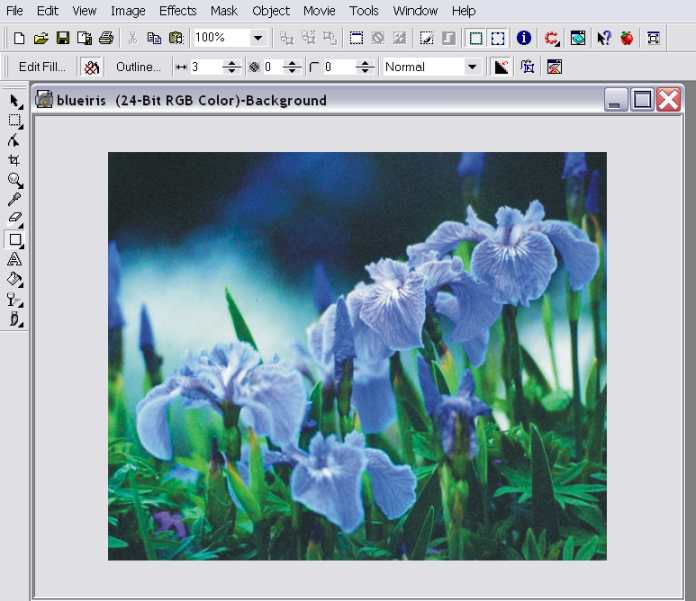This screenshot has height=601, width=696.
Task: Open the 100% zoom level dropdown
Action: (258, 38)
